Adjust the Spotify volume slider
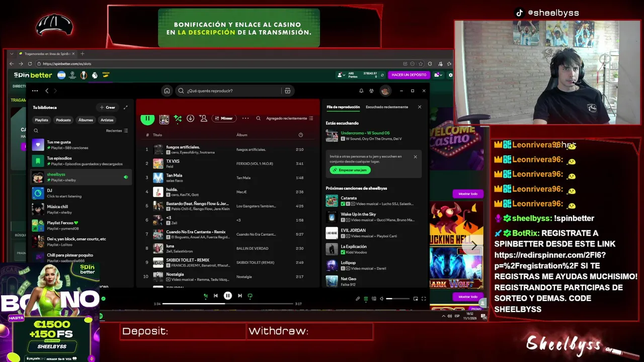The height and width of the screenshot is (362, 644). (x=397, y=299)
